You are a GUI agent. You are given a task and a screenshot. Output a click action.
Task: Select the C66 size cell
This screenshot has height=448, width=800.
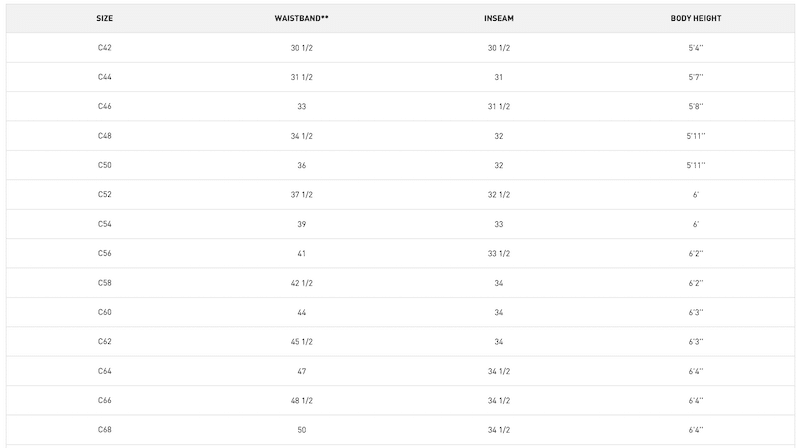(x=105, y=401)
